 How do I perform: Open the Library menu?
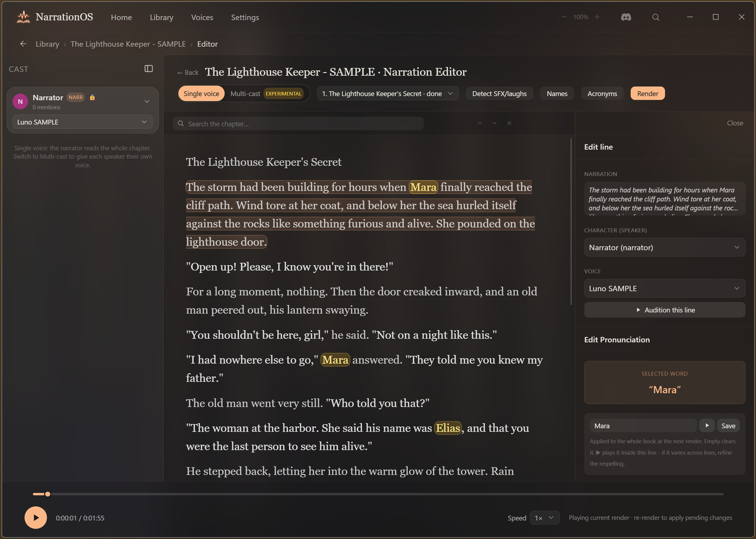coord(162,17)
